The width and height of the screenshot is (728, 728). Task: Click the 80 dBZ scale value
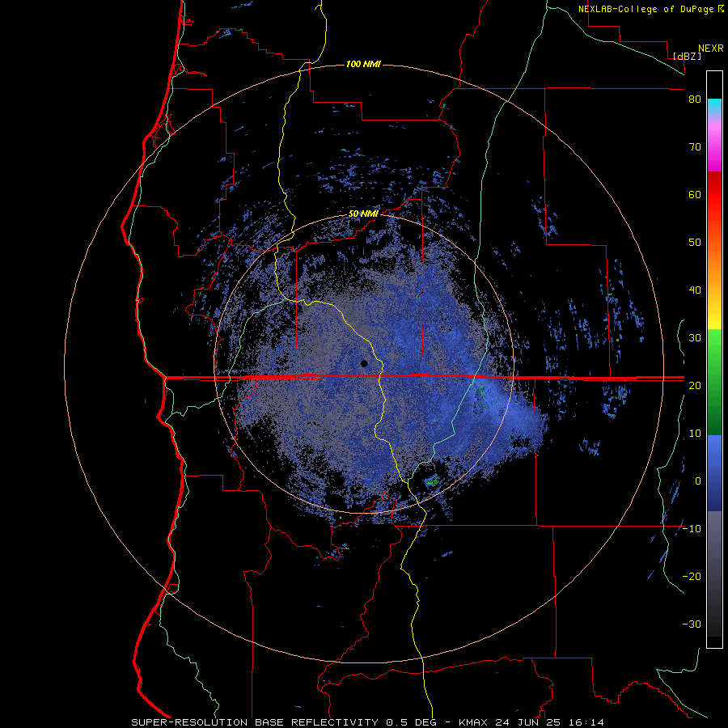695,99
